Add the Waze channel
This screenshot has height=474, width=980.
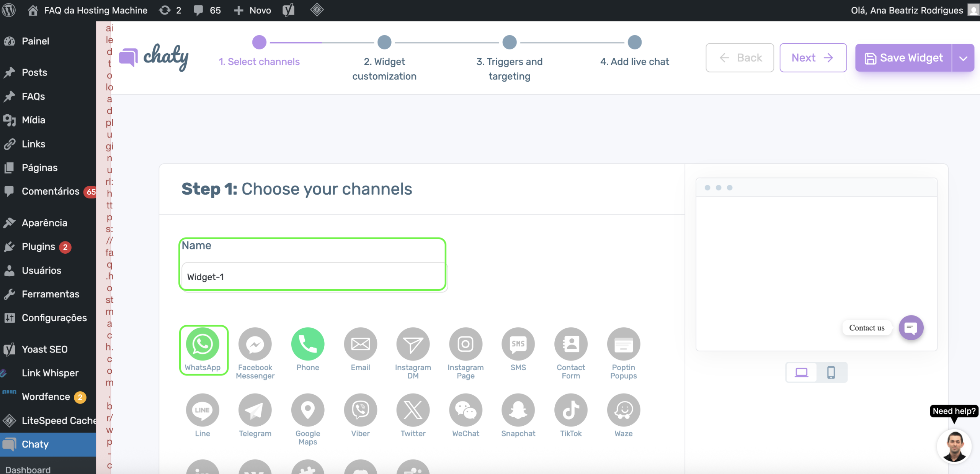pyautogui.click(x=624, y=410)
